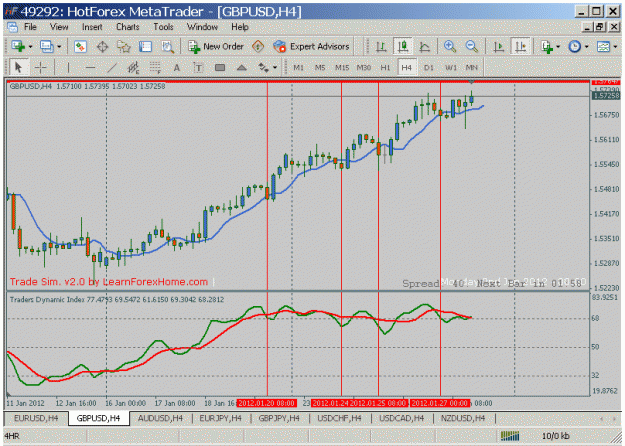The height and width of the screenshot is (446, 625).
Task: Click the 10/0 kb traffic status
Action: pos(556,436)
